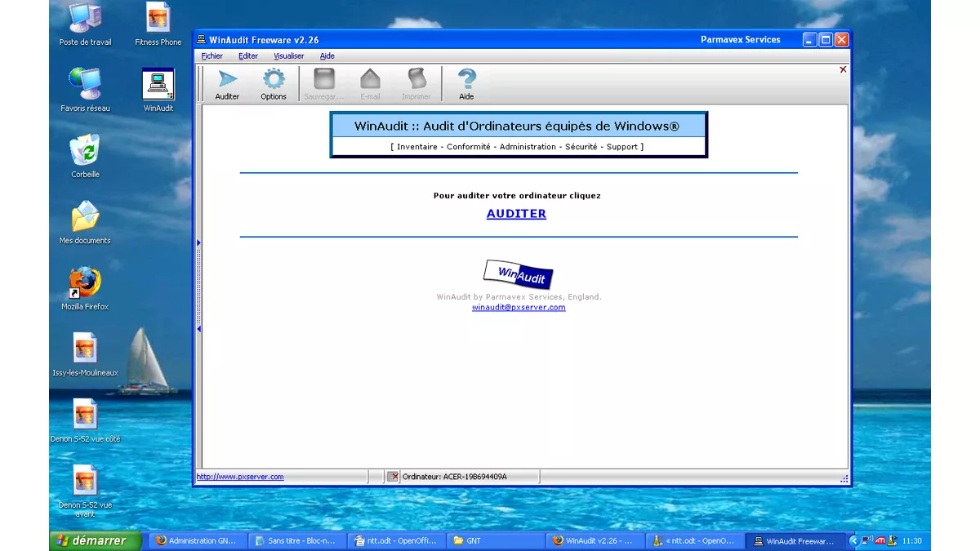
Task: Open the Aide menu
Action: coord(327,56)
